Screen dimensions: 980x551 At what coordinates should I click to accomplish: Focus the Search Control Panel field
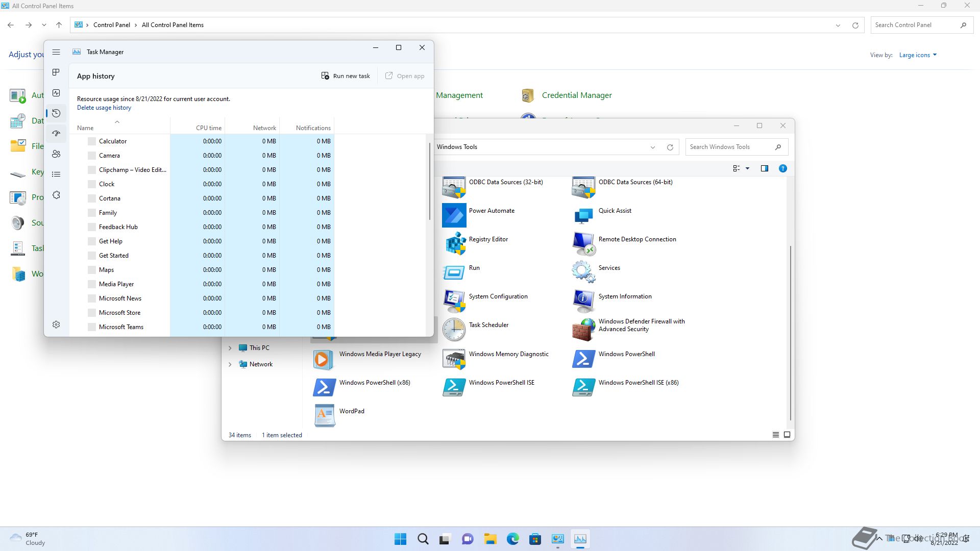(921, 25)
